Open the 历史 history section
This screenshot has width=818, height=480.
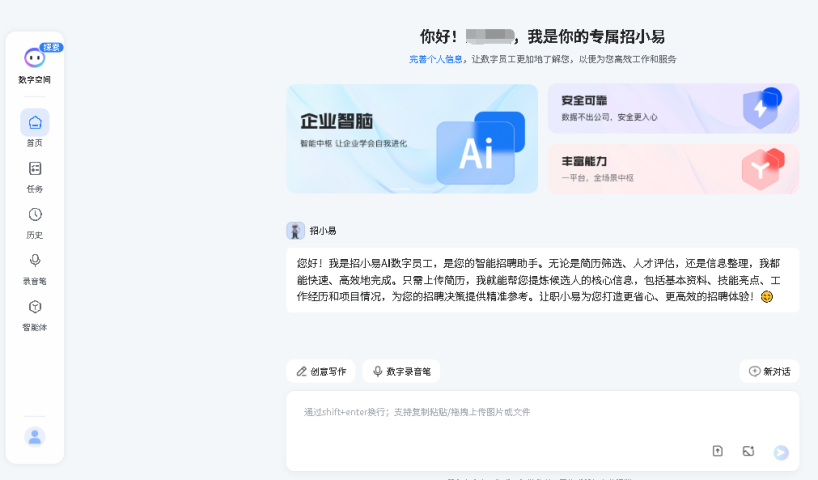click(x=35, y=223)
